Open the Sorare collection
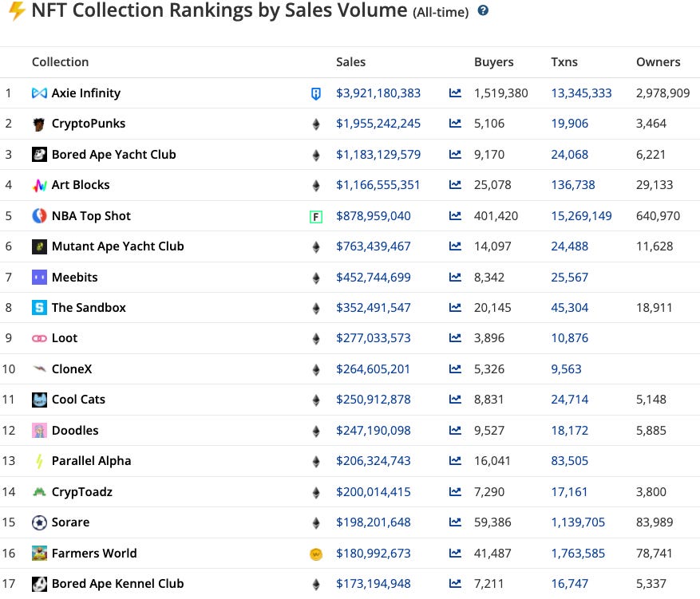700x599 pixels. [70, 522]
